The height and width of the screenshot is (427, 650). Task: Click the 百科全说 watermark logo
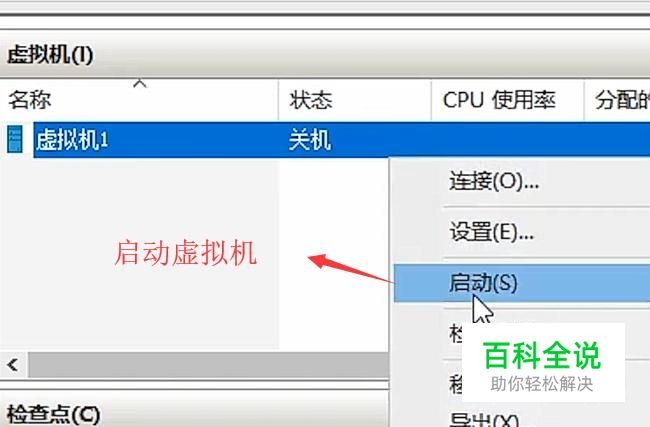point(542,355)
